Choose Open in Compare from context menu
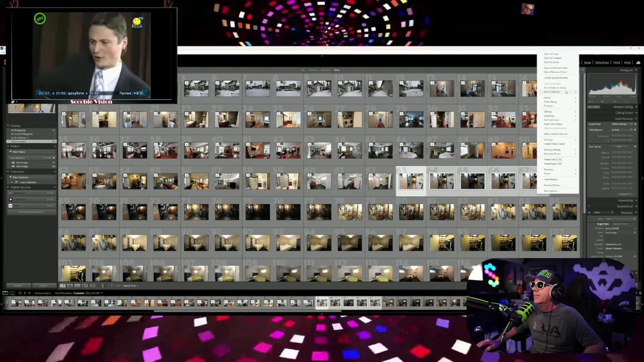Image resolution: width=644 pixels, height=362 pixels. click(552, 58)
